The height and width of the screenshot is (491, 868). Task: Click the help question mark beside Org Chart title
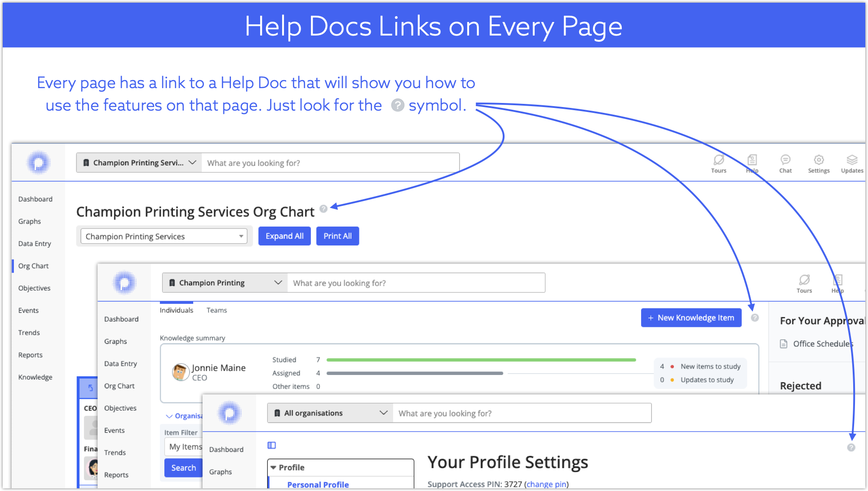point(323,210)
